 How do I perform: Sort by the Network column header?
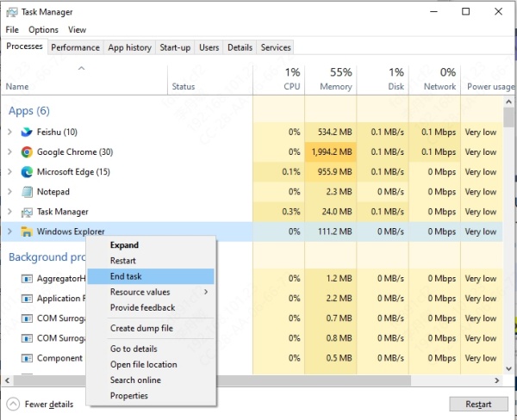tap(434, 80)
